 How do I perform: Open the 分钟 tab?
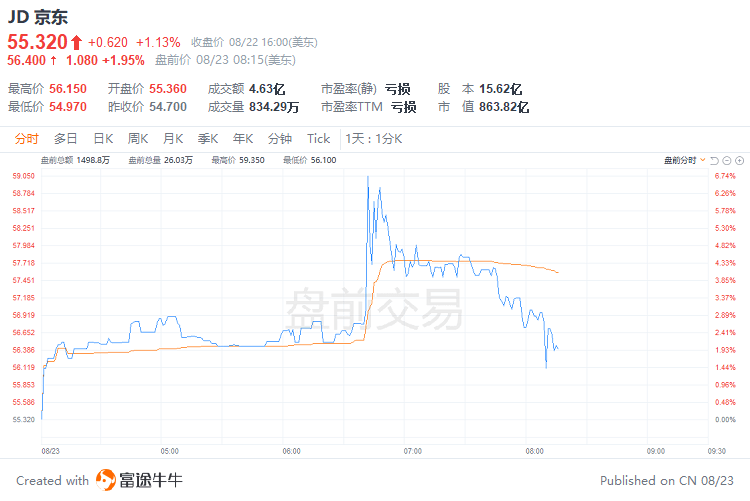pos(280,139)
